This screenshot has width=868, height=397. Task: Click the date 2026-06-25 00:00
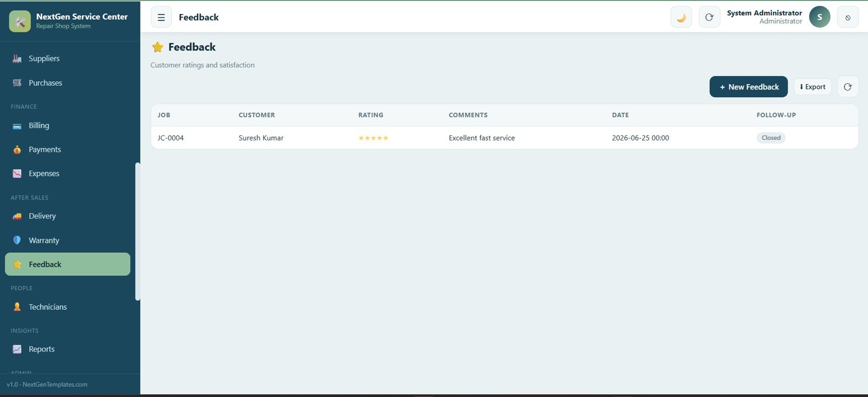point(641,138)
